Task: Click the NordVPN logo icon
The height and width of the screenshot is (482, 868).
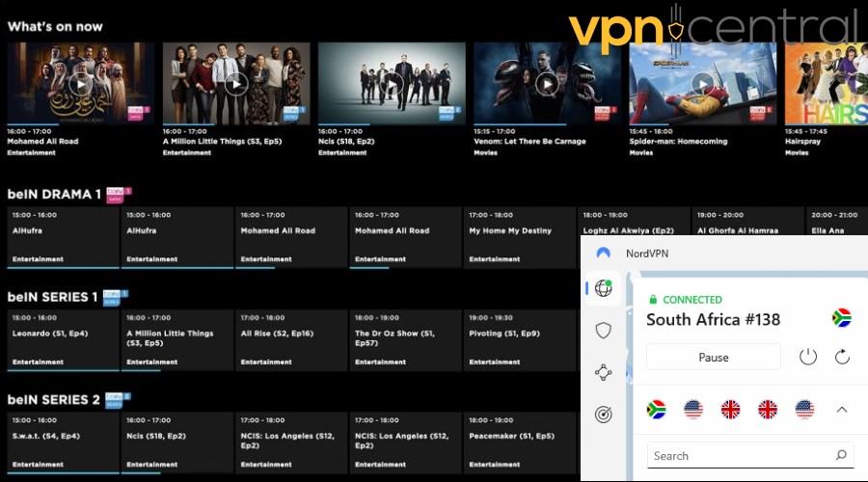Action: coord(604,253)
